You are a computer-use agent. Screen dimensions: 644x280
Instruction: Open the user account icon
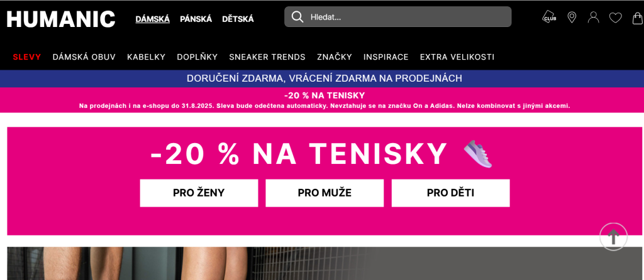[594, 17]
